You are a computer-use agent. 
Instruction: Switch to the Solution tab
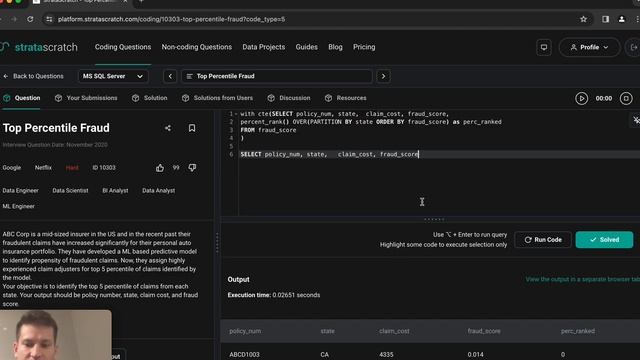point(150,98)
